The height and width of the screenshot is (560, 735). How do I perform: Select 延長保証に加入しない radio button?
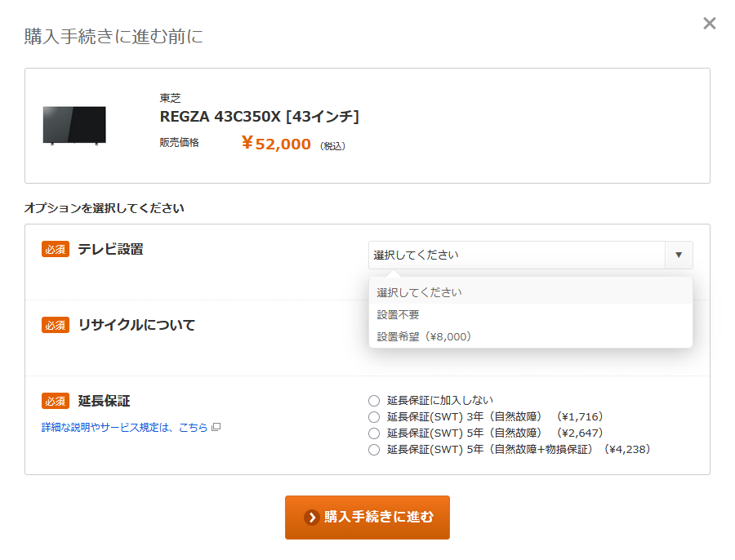click(374, 401)
